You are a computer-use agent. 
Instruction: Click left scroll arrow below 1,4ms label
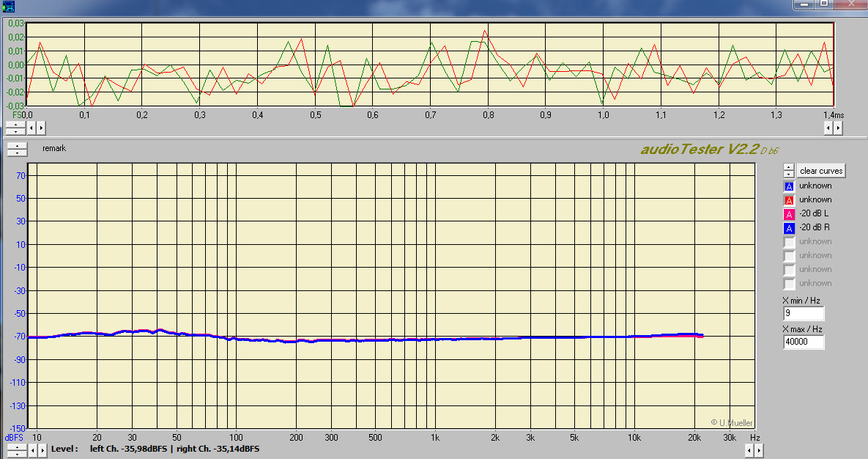pos(828,128)
